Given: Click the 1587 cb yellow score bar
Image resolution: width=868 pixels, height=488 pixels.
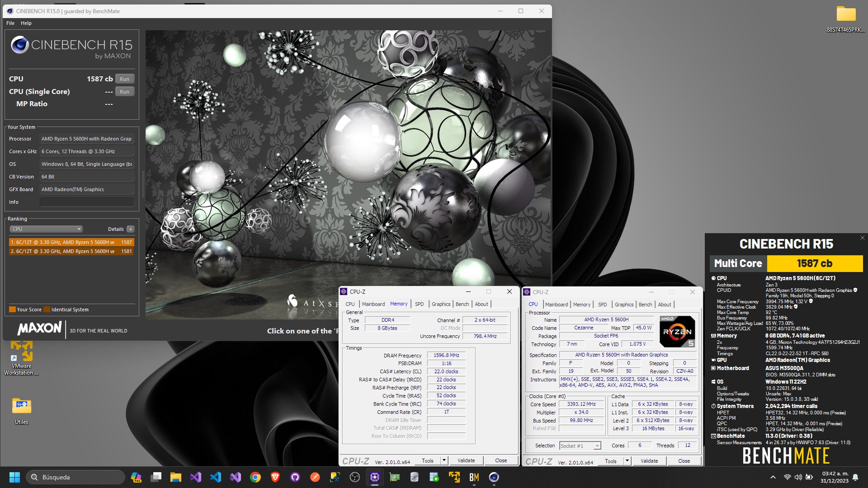Looking at the screenshot, I should pos(814,263).
